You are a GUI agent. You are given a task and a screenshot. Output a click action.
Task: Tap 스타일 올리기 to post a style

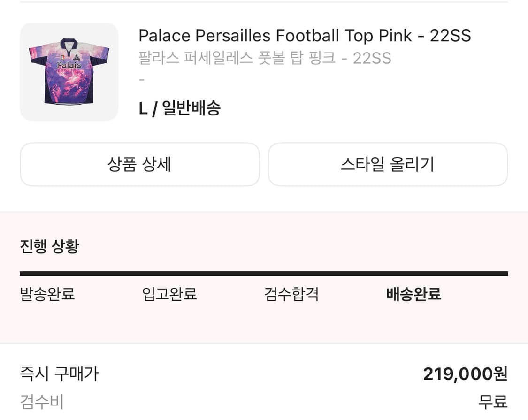tap(387, 164)
